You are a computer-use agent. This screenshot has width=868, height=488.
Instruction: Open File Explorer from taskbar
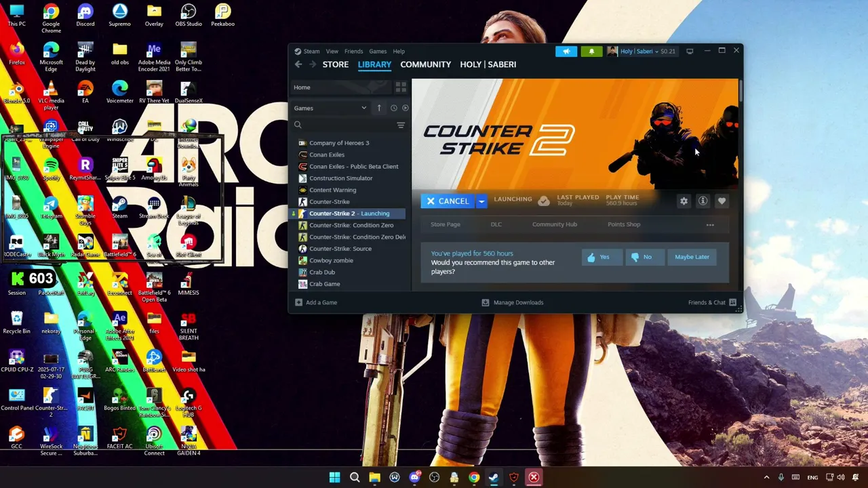point(374,477)
